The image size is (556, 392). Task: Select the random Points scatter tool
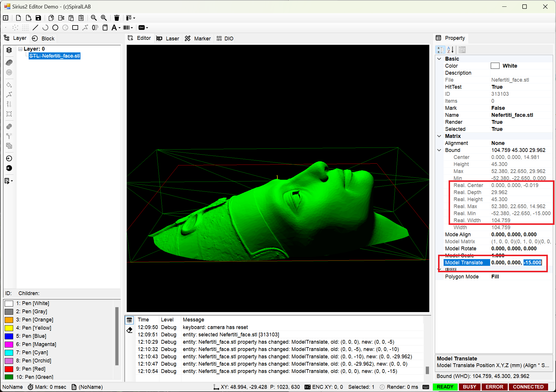tap(16, 28)
